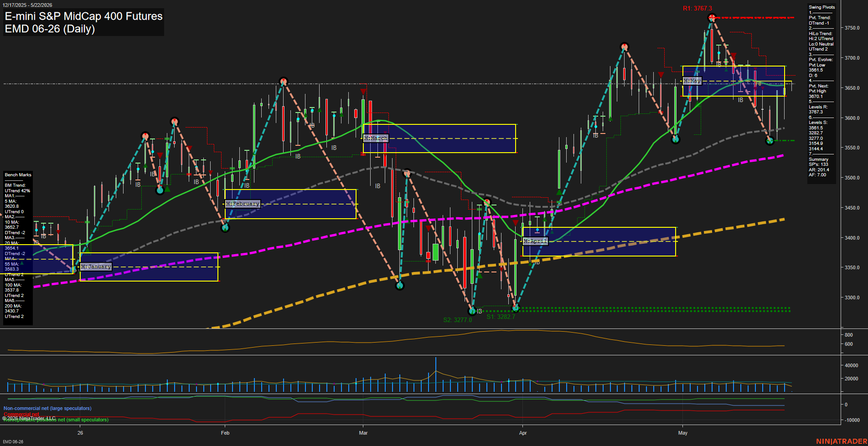This screenshot has height=446, width=868.
Task: Click the Levels R: 3767.3 entry
Action: coord(818,109)
